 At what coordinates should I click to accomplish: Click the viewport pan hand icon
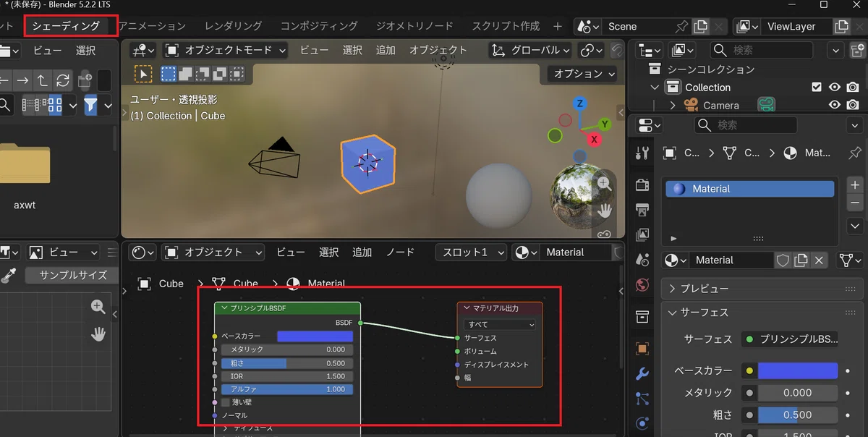(604, 211)
